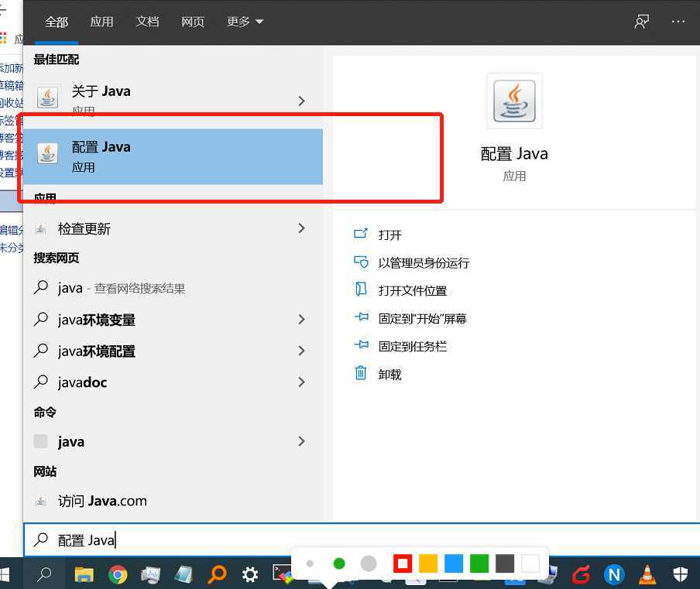Click the Java cup icon beside 配置 Java result
The width and height of the screenshot is (700, 589).
[x=47, y=153]
